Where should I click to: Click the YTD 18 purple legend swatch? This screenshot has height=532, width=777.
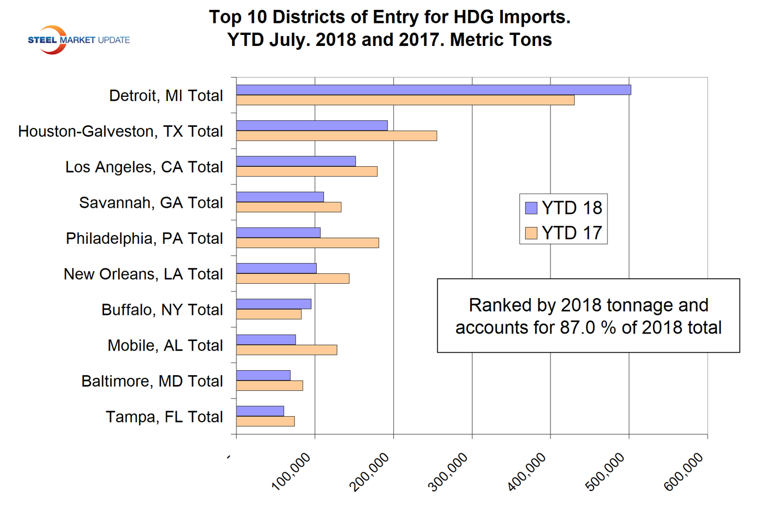click(x=531, y=208)
